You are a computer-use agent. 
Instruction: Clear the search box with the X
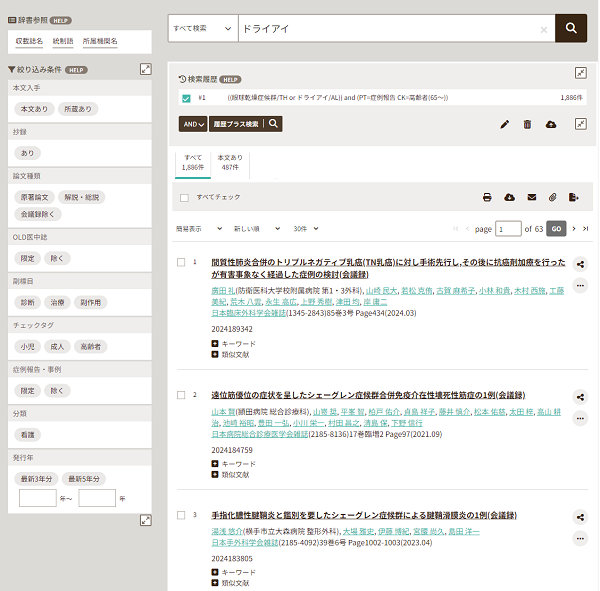click(543, 29)
